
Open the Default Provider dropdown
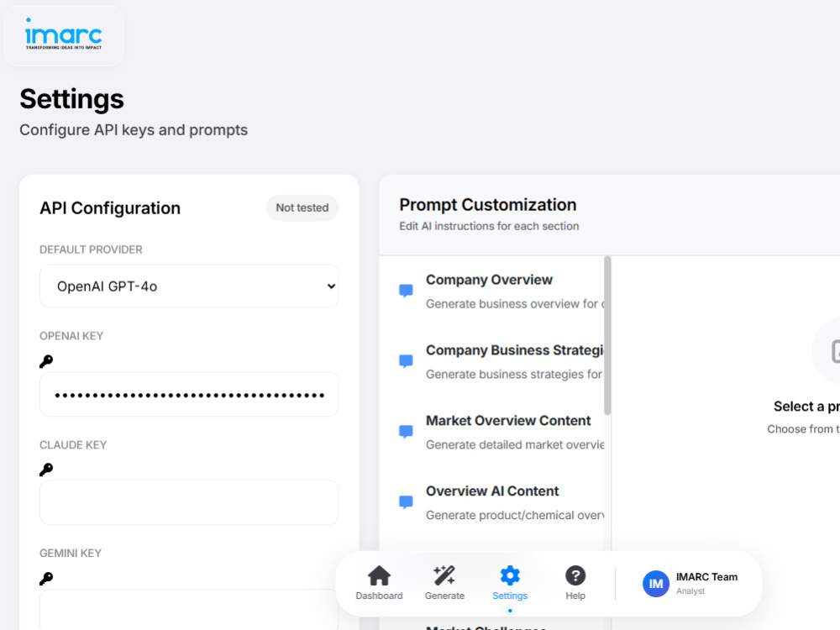pos(189,286)
